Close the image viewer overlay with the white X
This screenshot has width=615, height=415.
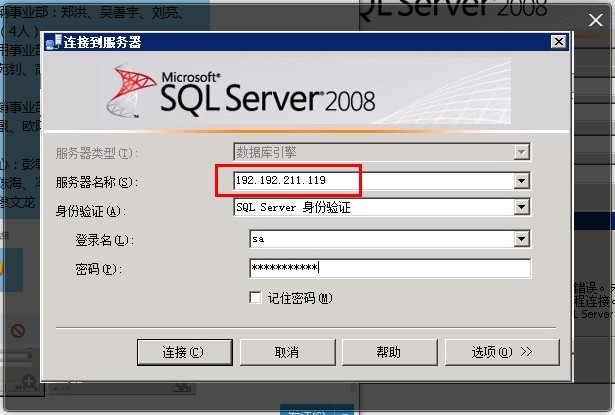(595, 20)
